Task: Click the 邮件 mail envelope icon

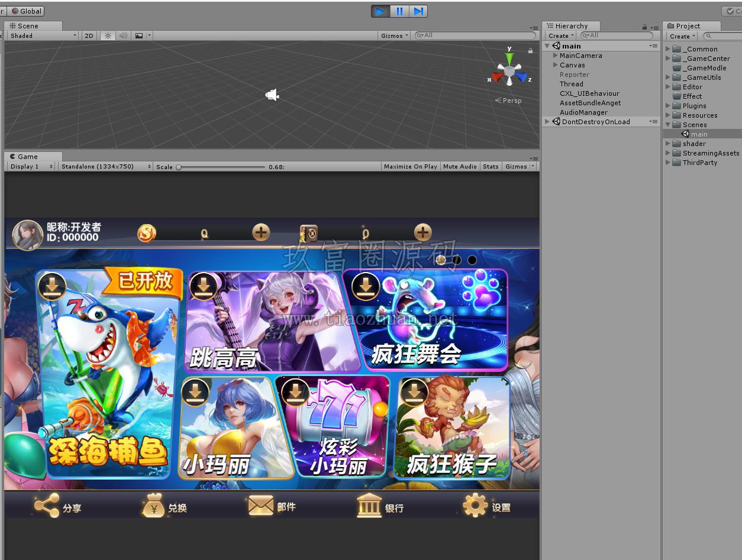Action: [260, 506]
